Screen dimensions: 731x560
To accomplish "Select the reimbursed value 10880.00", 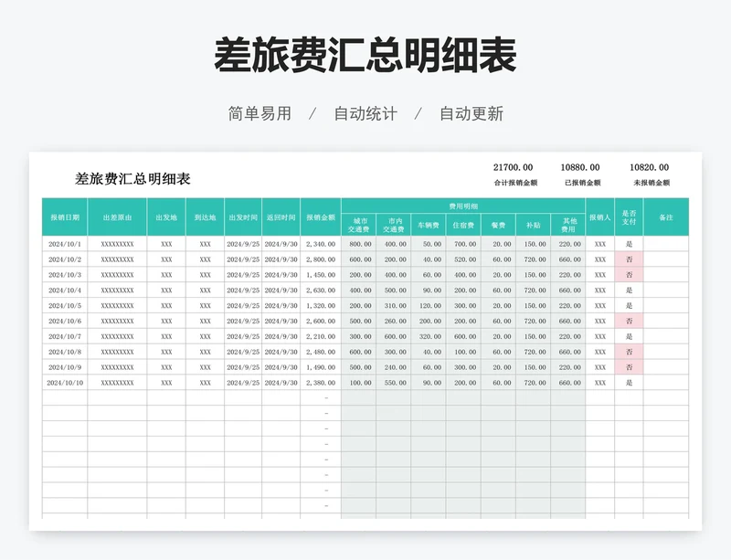I will coord(580,167).
